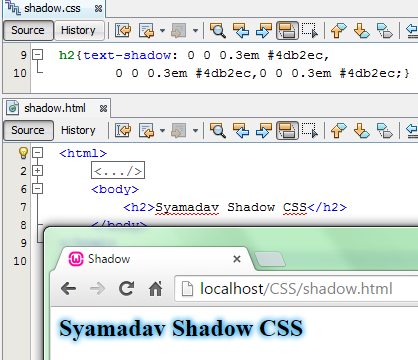Go to previous bookmark in shadow.css toolbar
The height and width of the screenshot is (360, 418).
pyautogui.click(x=339, y=31)
